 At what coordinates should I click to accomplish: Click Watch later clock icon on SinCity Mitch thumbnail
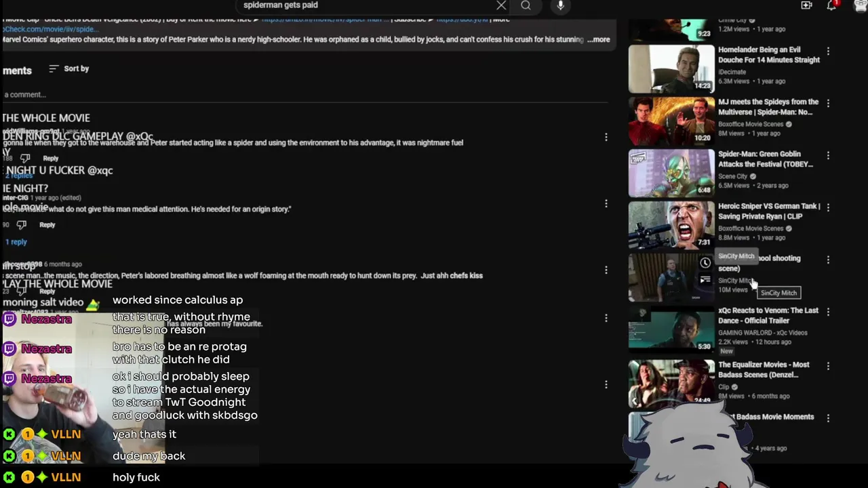tap(705, 263)
